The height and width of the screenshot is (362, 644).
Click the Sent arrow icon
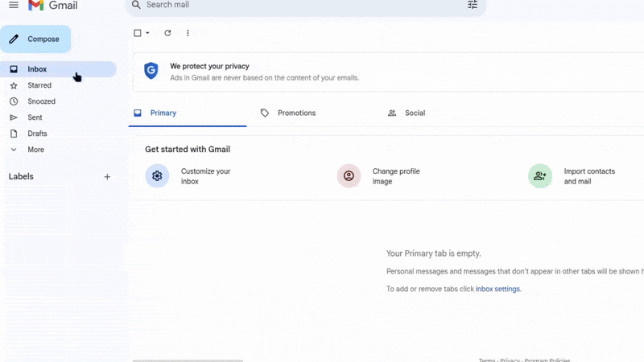14,117
